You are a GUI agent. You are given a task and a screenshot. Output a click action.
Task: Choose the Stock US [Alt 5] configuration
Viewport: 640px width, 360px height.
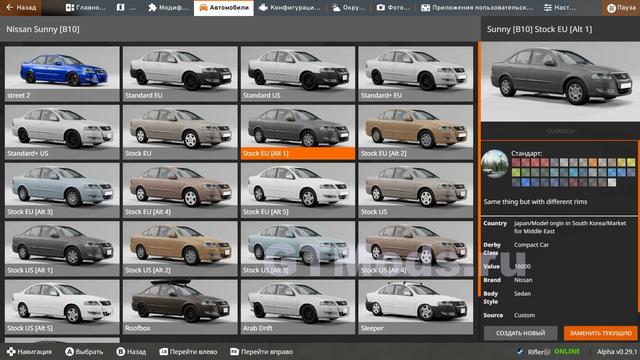point(62,307)
